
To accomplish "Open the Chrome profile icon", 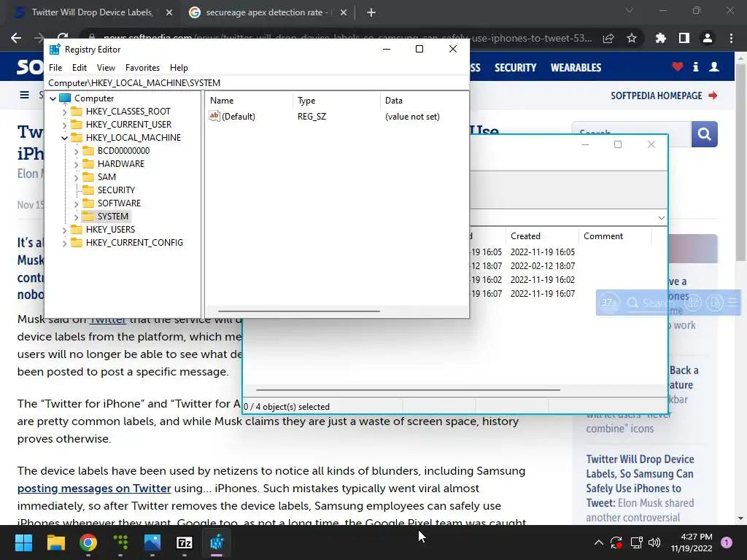I will pyautogui.click(x=708, y=38).
